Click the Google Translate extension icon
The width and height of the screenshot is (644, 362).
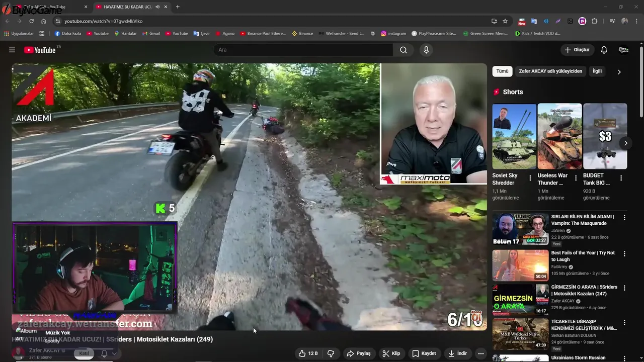534,21
